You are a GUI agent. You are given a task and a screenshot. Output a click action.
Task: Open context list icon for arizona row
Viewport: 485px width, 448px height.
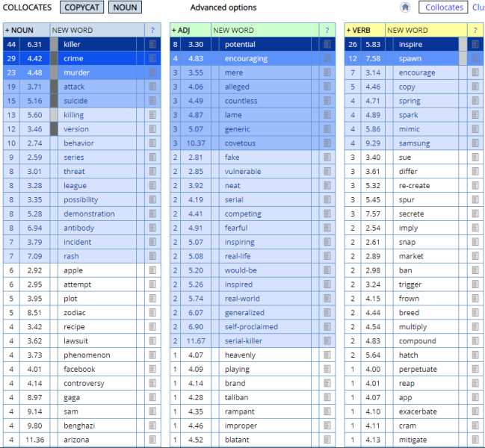click(x=152, y=440)
